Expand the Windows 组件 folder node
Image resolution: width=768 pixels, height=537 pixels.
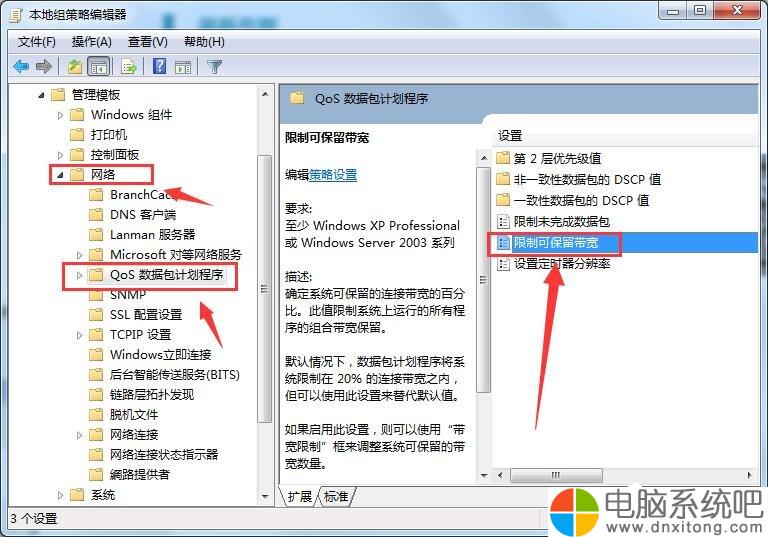coord(60,115)
